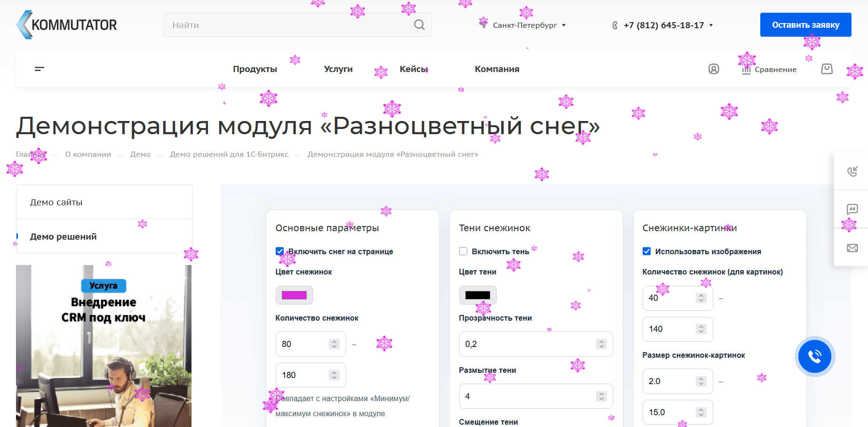The width and height of the screenshot is (868, 427).
Task: Adjust stepper on Размытие тени 4 field
Action: click(x=601, y=396)
